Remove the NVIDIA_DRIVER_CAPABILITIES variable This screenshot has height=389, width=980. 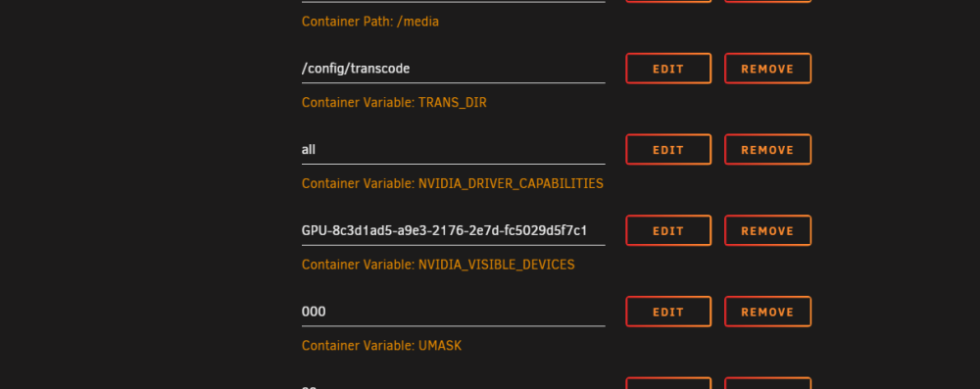coord(767,150)
